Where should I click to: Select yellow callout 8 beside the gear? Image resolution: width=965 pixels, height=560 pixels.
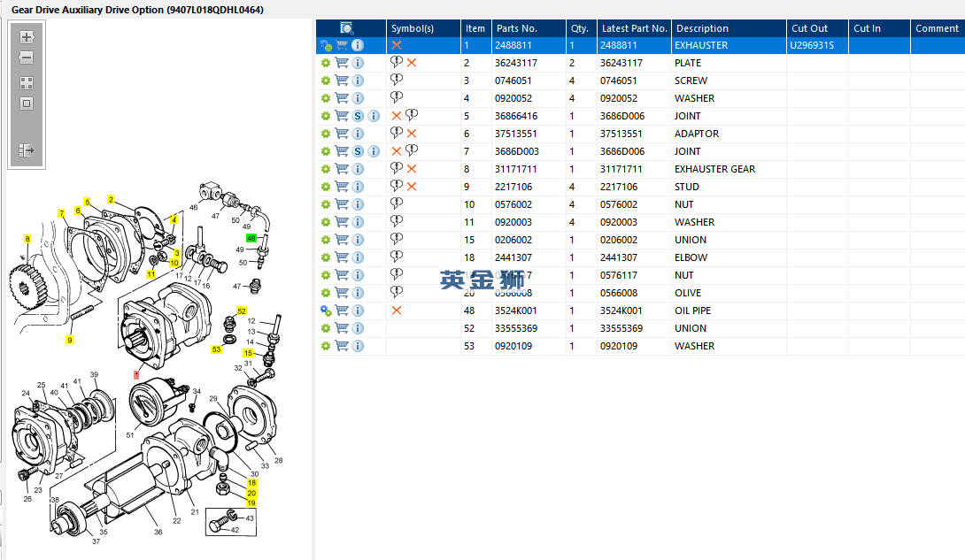[x=27, y=239]
